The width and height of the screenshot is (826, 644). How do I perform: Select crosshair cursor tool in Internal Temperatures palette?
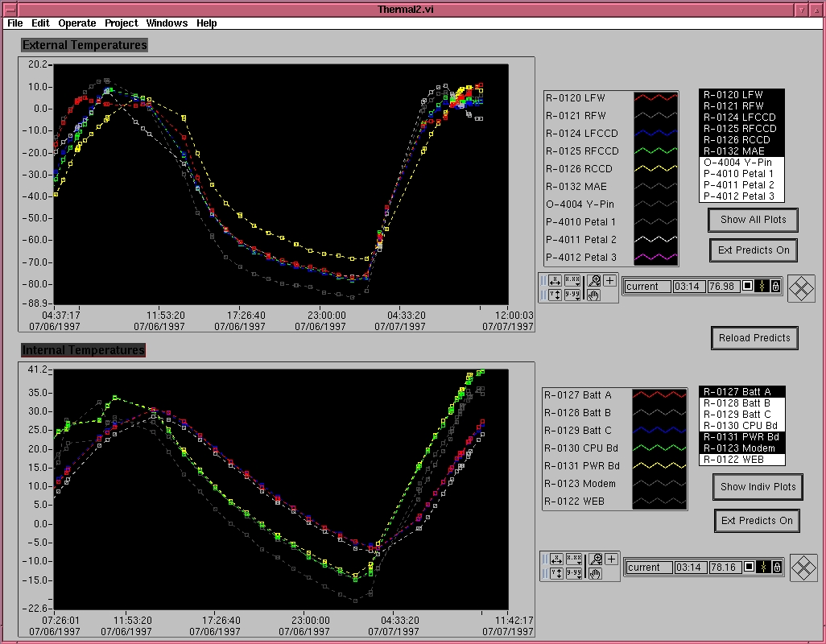tap(611, 559)
